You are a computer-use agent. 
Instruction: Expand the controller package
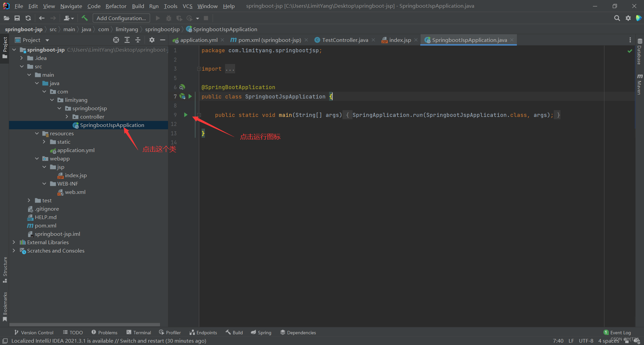67,117
